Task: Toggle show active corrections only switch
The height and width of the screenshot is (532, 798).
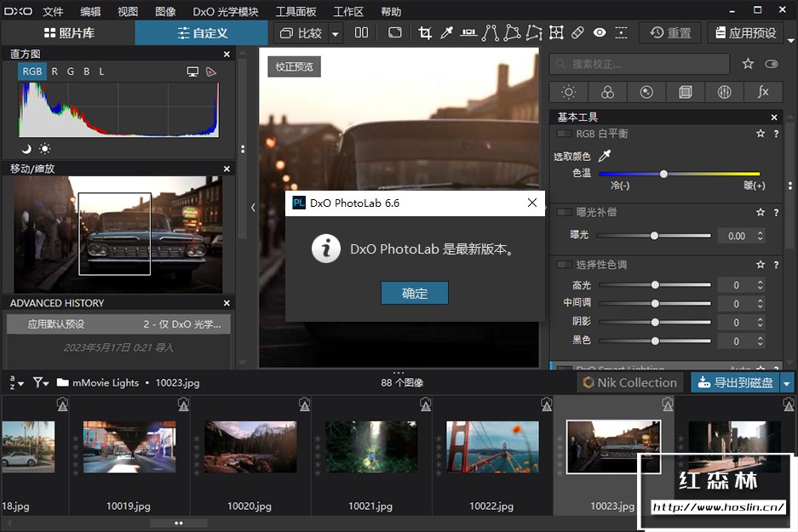Action: 772,64
